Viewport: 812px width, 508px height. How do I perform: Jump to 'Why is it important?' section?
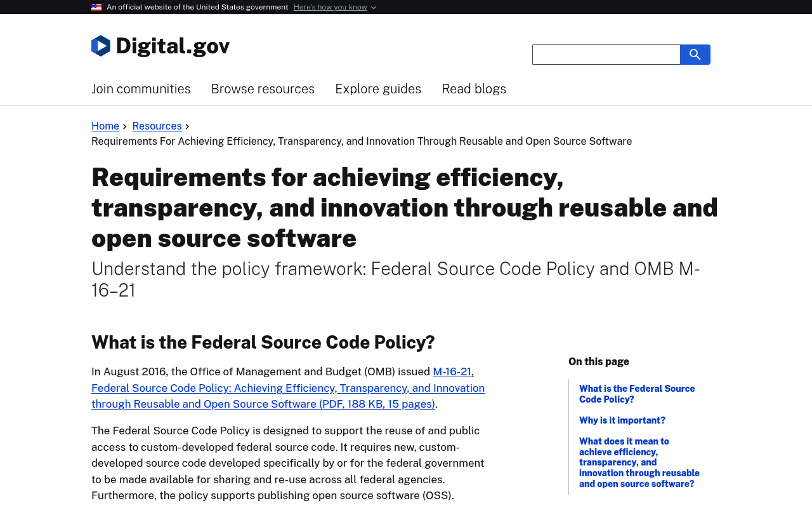622,420
